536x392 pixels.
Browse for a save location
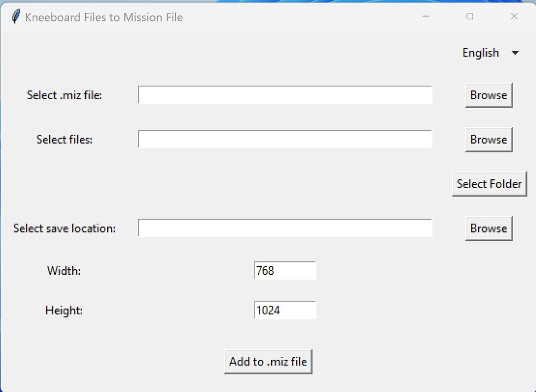point(488,229)
